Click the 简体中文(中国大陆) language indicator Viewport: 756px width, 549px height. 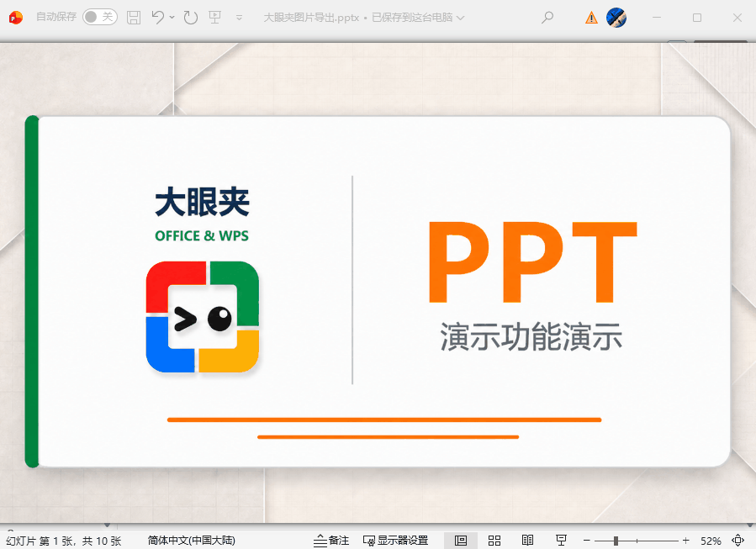[x=192, y=541]
